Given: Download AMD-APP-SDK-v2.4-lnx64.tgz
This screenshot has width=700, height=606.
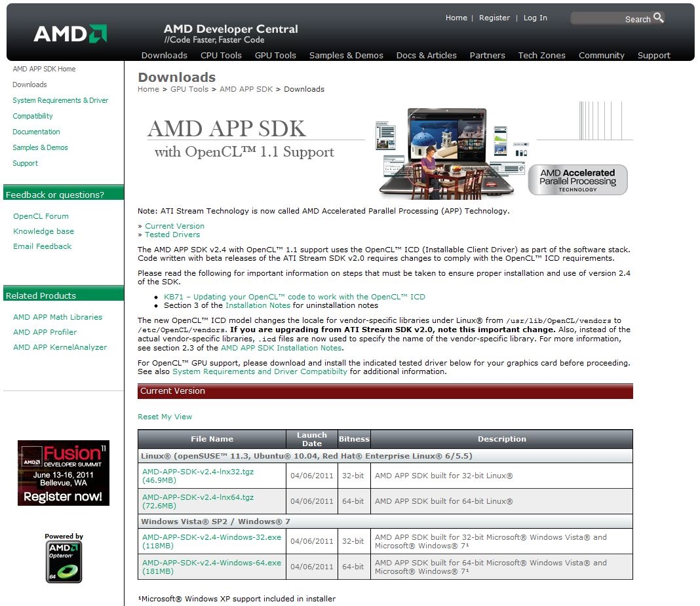Looking at the screenshot, I should point(198,501).
